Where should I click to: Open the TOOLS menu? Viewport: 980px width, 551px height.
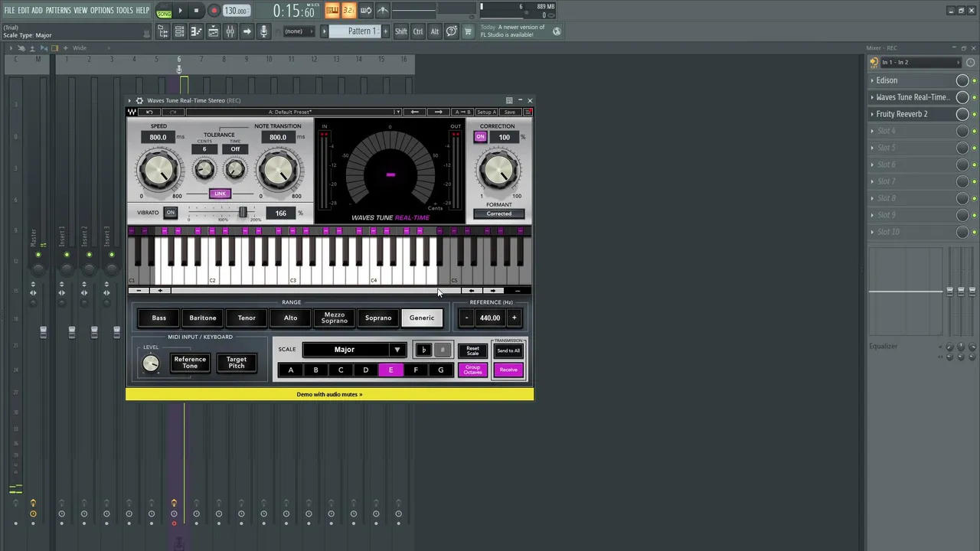coord(124,10)
